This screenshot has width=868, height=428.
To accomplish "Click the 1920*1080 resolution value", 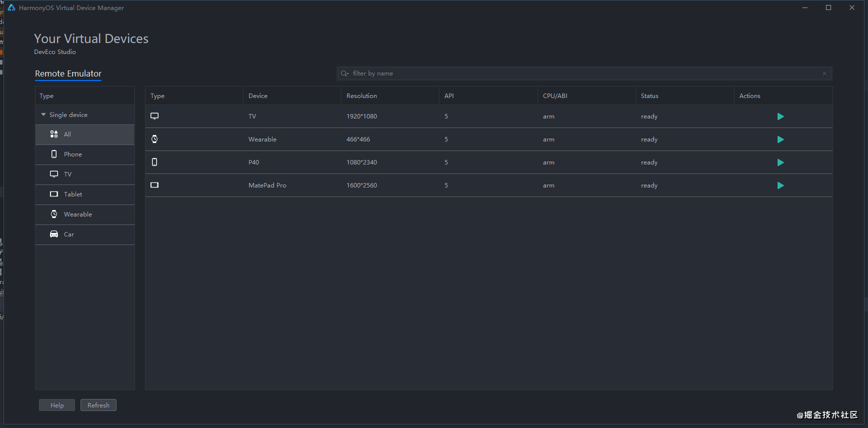I will [x=361, y=116].
